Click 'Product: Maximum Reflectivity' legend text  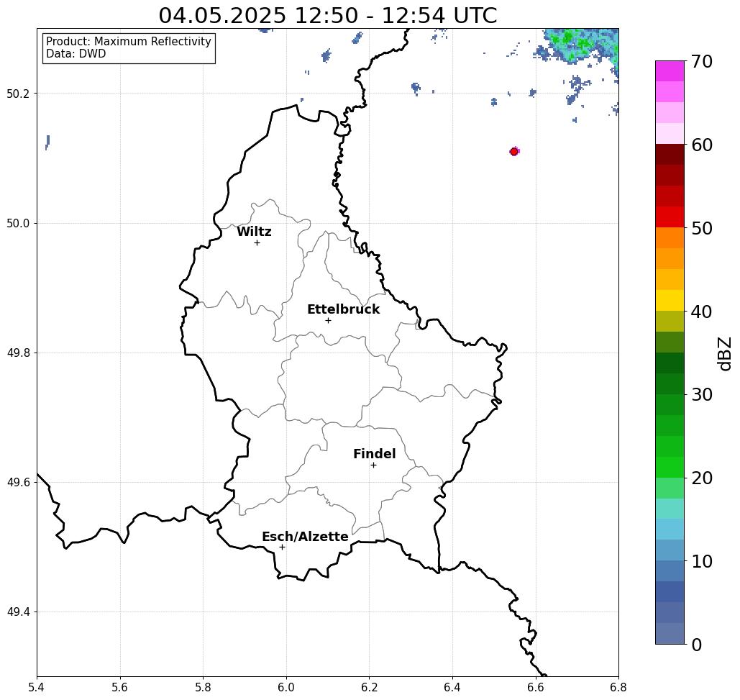128,42
